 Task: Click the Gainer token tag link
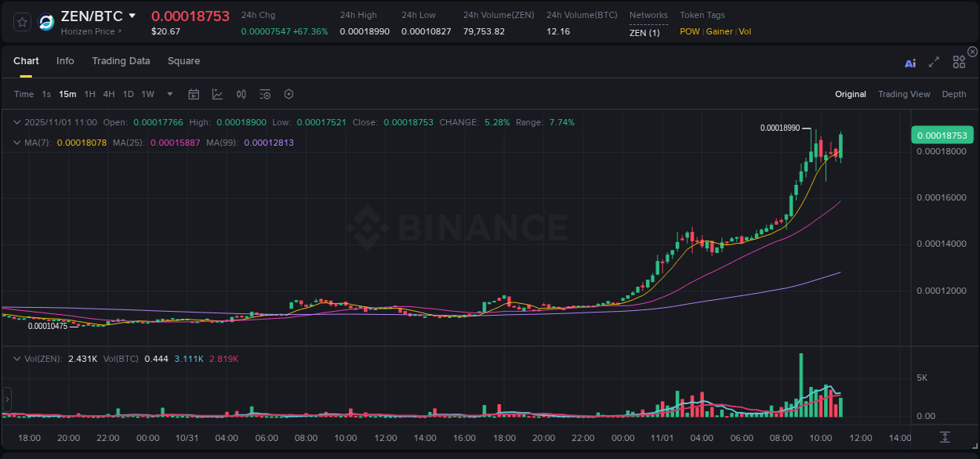click(719, 31)
